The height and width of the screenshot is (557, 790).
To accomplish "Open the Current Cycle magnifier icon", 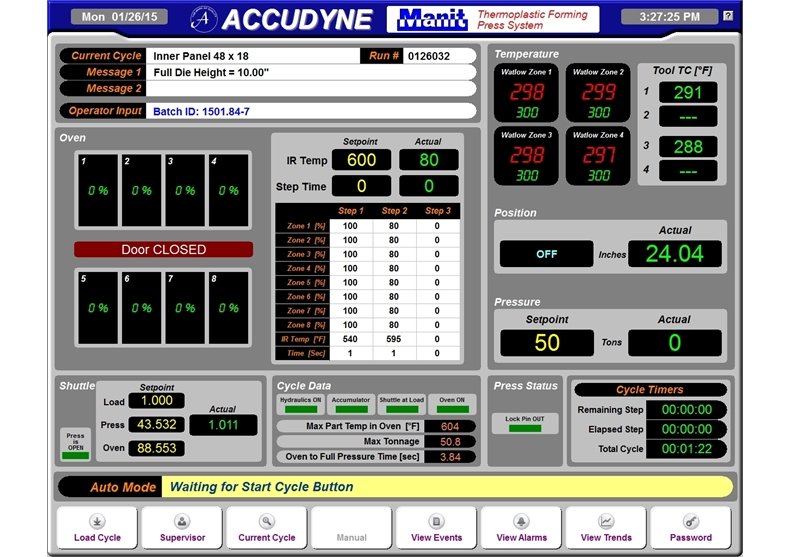I will [266, 521].
